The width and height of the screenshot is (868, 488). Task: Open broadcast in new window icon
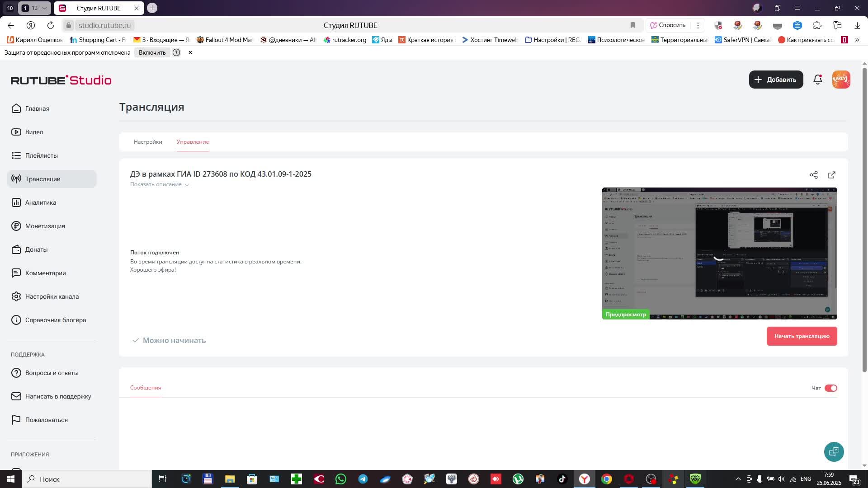pos(831,175)
